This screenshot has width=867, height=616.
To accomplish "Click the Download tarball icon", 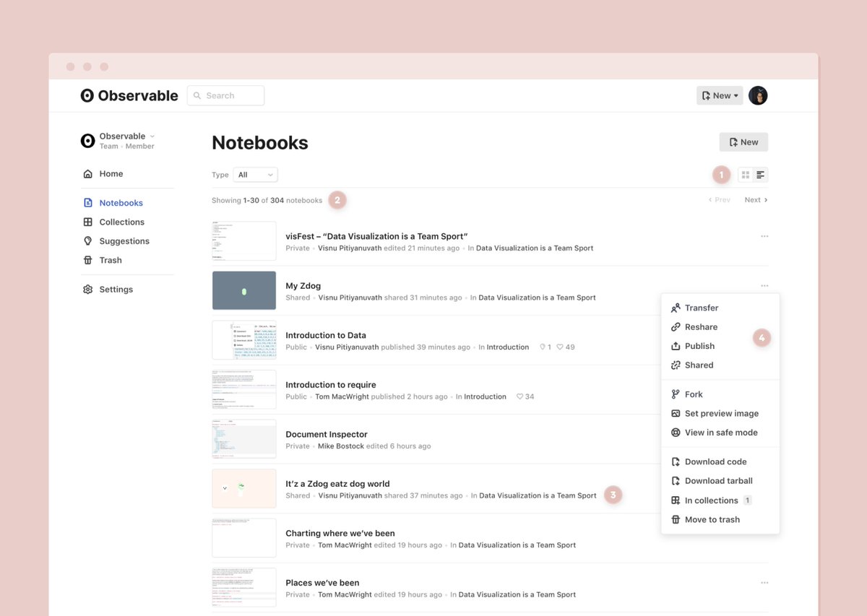I will (x=676, y=481).
